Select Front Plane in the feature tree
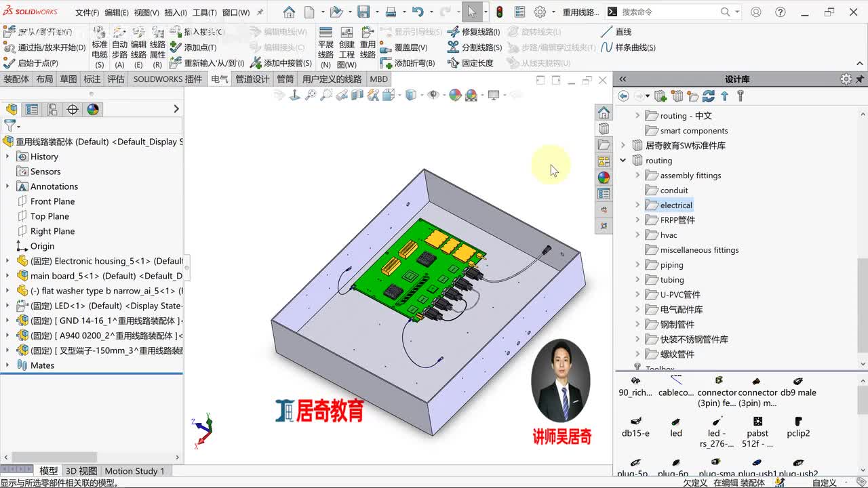 click(52, 201)
